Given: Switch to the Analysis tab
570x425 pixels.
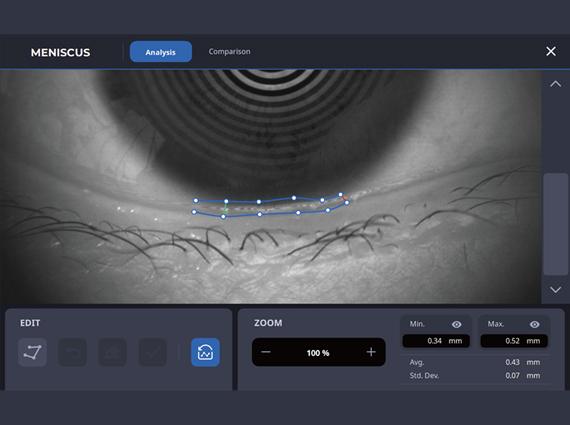Looking at the screenshot, I should click(161, 52).
